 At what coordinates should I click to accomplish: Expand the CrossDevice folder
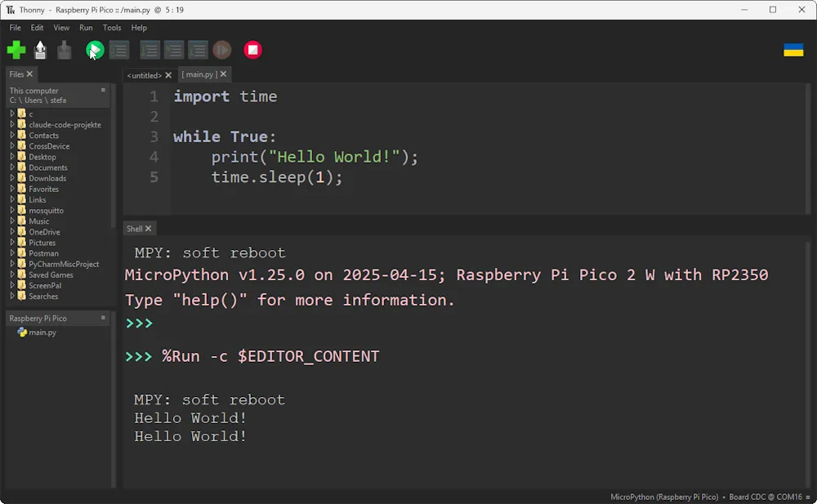point(12,145)
